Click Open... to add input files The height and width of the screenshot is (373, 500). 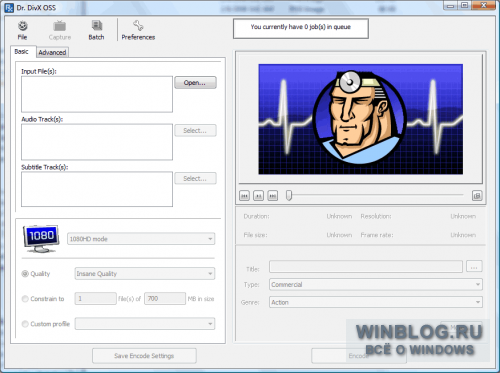click(195, 83)
